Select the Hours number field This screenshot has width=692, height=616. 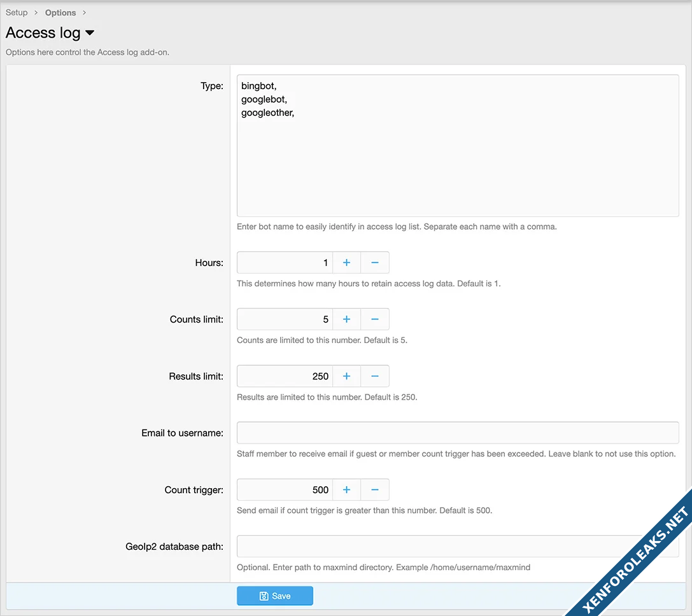click(285, 263)
